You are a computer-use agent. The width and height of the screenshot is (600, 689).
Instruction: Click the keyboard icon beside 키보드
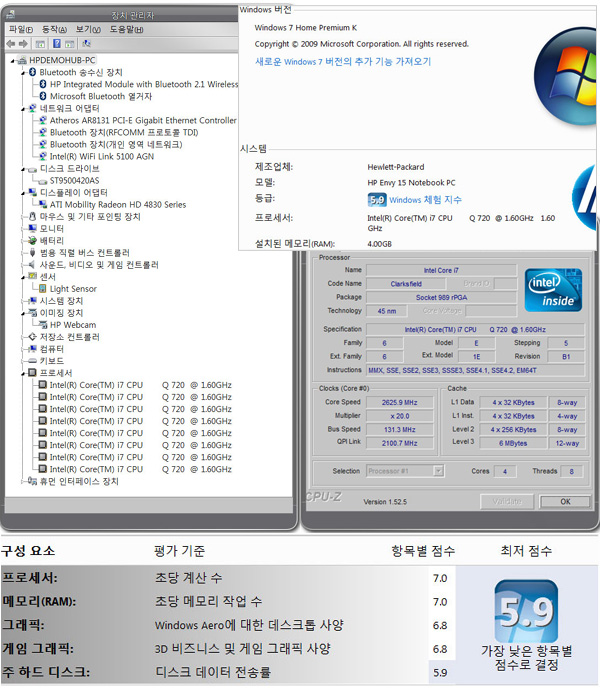point(32,361)
